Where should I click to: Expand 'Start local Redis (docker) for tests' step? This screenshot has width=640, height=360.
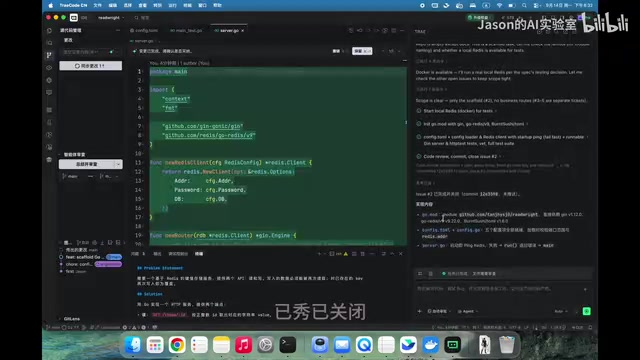(x=458, y=111)
